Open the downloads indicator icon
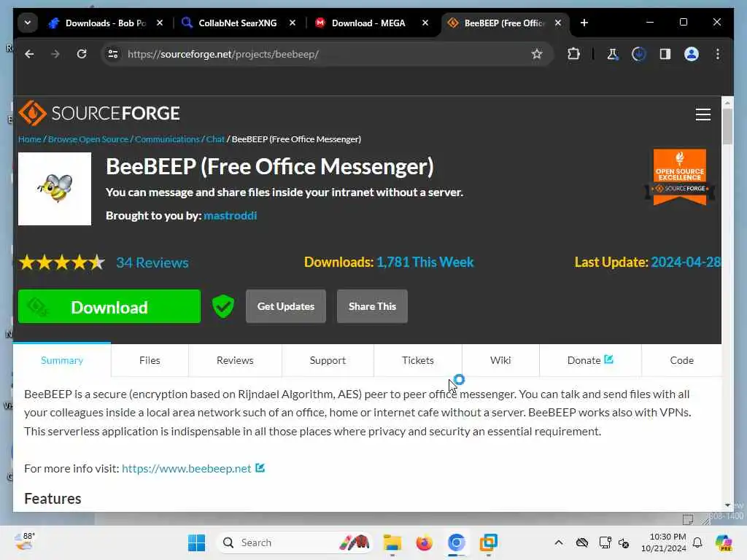747x560 pixels. click(x=638, y=54)
